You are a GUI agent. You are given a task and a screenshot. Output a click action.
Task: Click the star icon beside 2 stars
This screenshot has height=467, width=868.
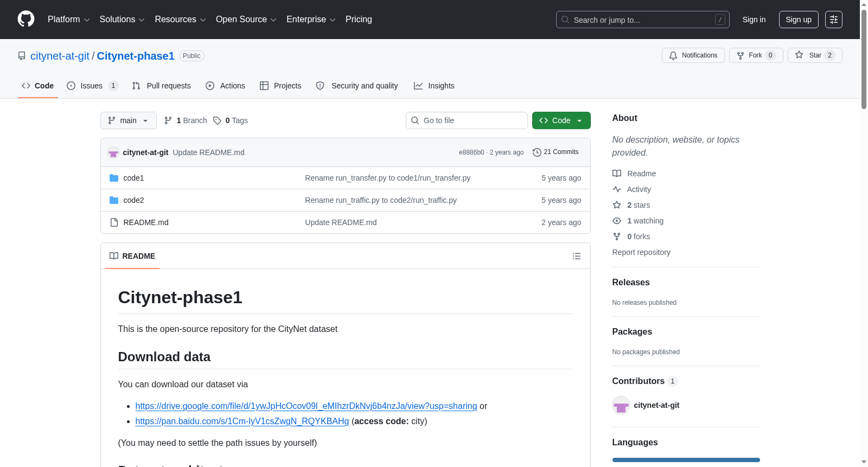click(617, 205)
